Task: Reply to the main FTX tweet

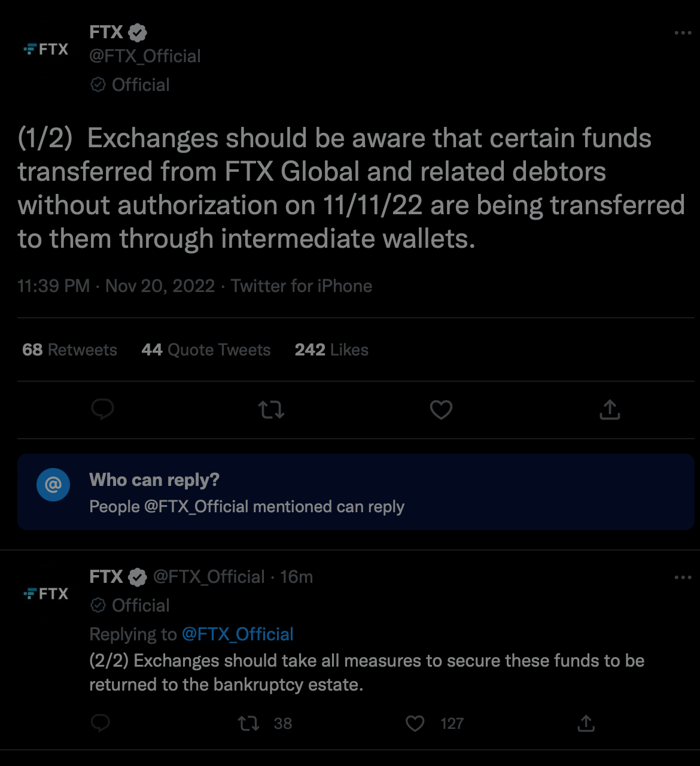Action: coord(102,410)
